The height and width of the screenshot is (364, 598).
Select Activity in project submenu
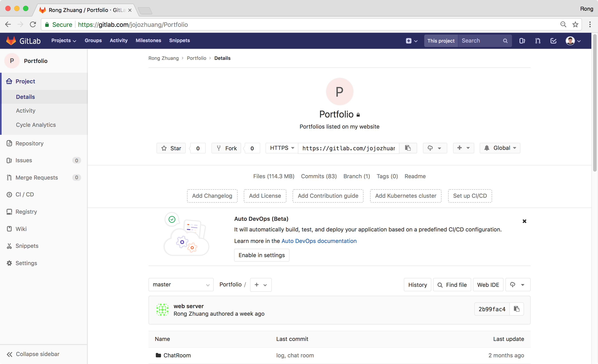tap(25, 111)
